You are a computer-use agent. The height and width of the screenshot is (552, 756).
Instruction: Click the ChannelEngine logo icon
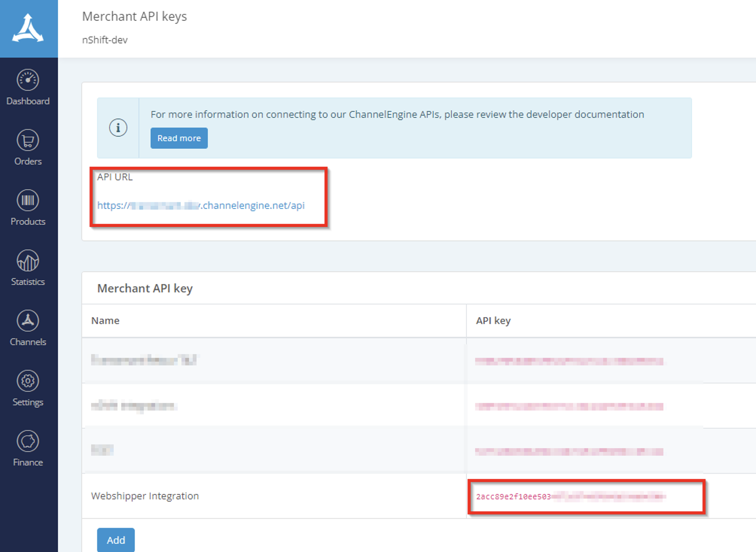tap(28, 28)
